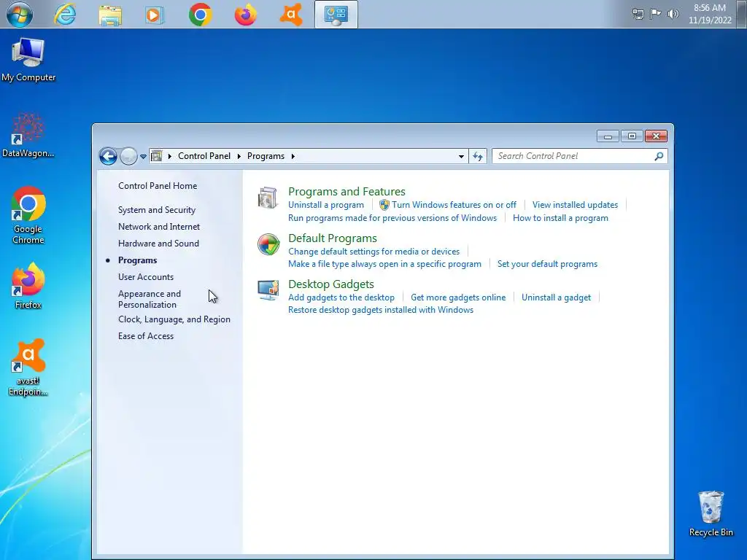Go to User Accounts
The height and width of the screenshot is (560, 747).
coord(145,277)
